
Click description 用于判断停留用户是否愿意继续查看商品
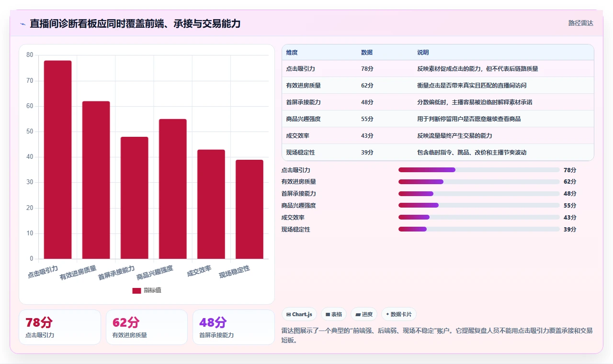pos(469,119)
